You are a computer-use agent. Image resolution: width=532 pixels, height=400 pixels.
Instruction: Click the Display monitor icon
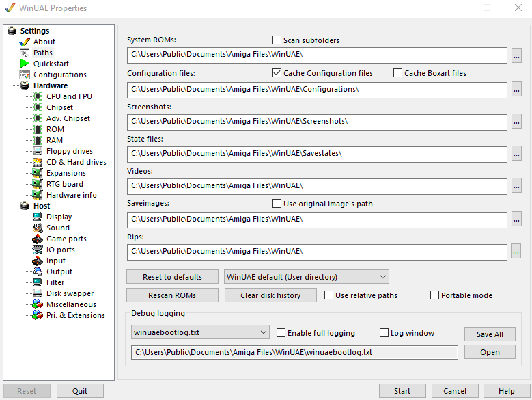coord(38,217)
